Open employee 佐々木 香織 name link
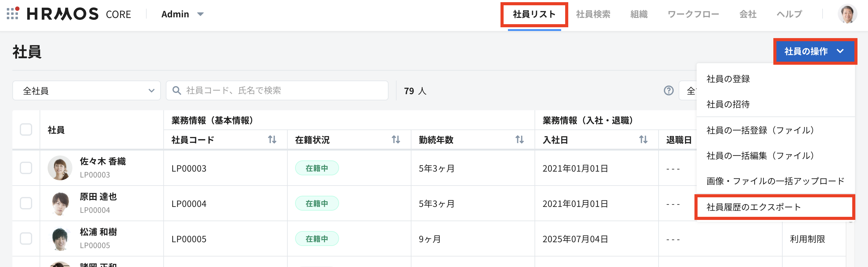 click(x=102, y=161)
